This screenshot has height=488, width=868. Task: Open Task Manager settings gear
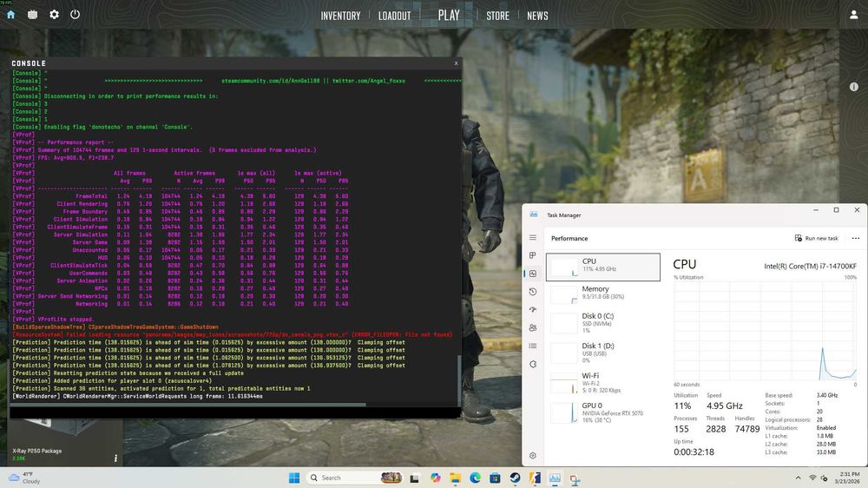pos(533,455)
